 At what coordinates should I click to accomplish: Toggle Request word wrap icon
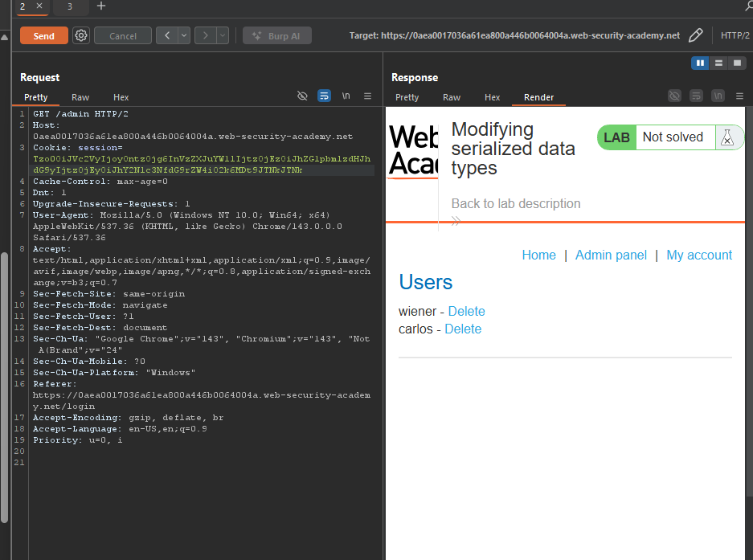(324, 96)
